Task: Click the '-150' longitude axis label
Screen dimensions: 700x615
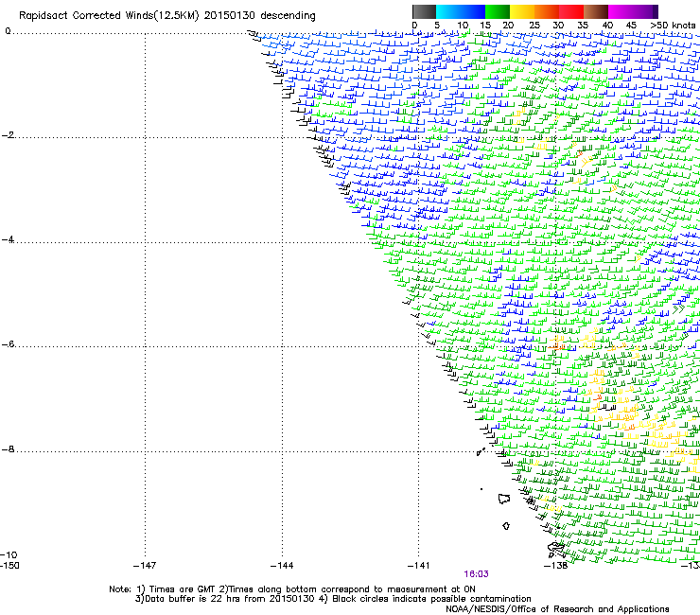Action: [9, 565]
